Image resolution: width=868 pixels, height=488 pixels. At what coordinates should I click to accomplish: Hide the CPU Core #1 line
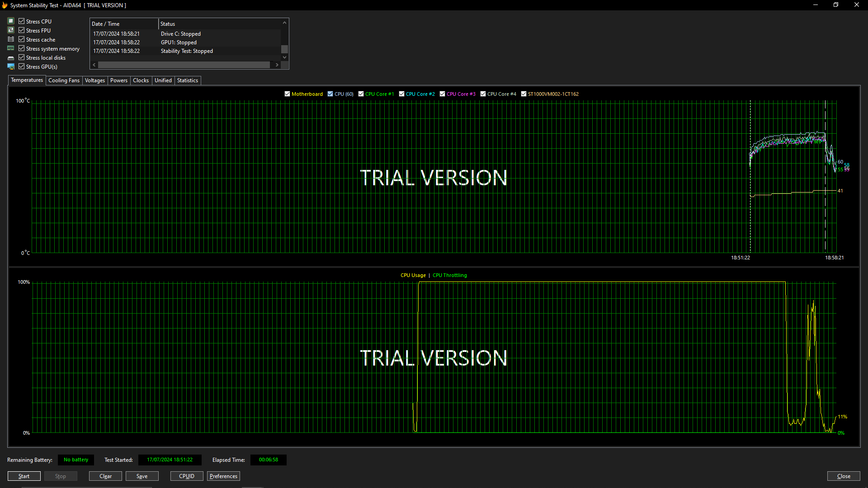tap(361, 94)
